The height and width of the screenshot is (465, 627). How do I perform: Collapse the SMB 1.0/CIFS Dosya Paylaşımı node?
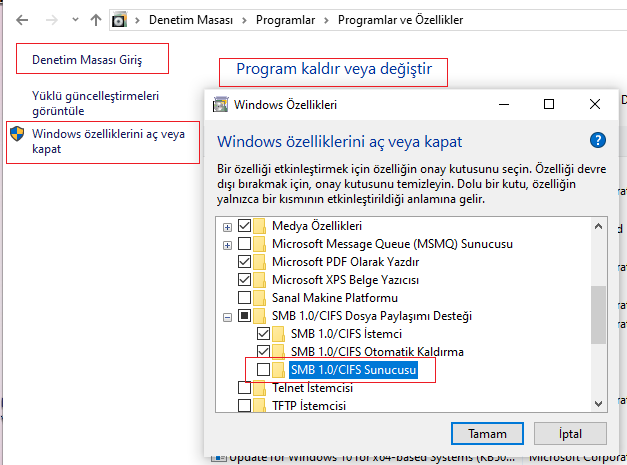[227, 317]
